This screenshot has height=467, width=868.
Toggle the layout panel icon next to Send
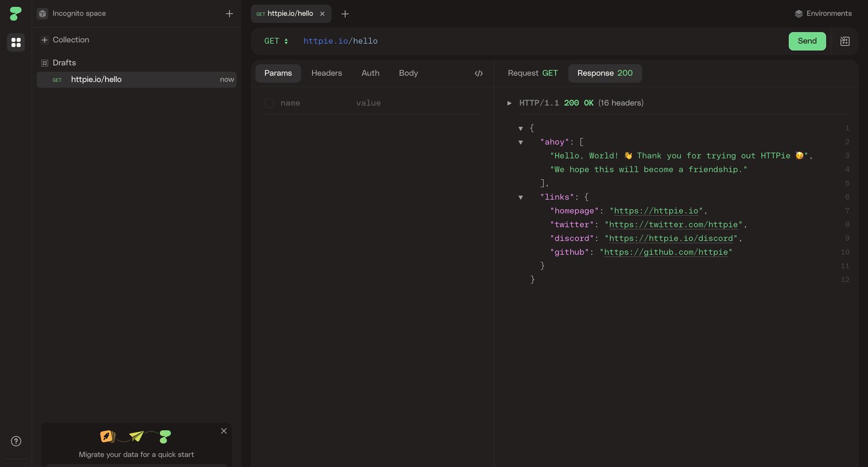[x=845, y=41]
